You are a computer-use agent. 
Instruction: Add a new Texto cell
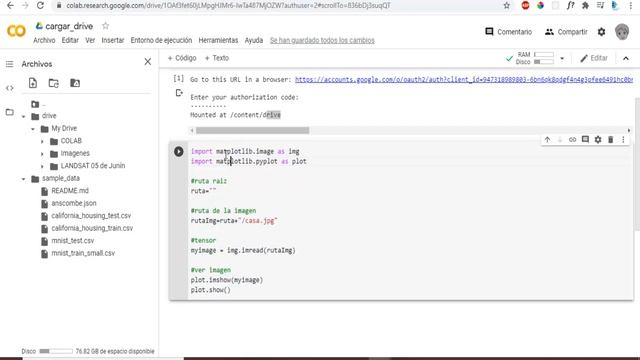(x=217, y=58)
